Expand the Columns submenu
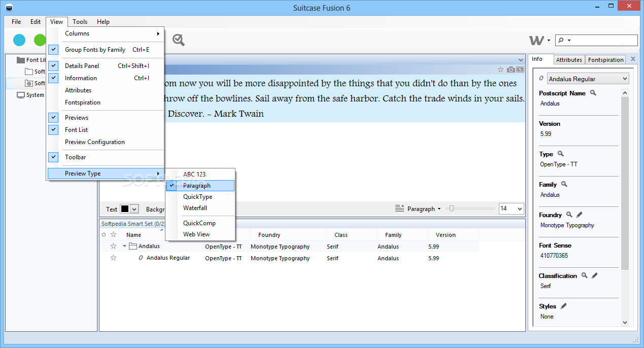This screenshot has height=348, width=644. (106, 33)
